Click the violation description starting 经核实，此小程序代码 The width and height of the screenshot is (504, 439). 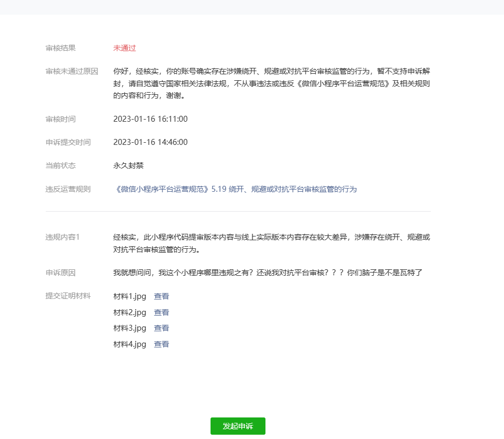coord(271,243)
